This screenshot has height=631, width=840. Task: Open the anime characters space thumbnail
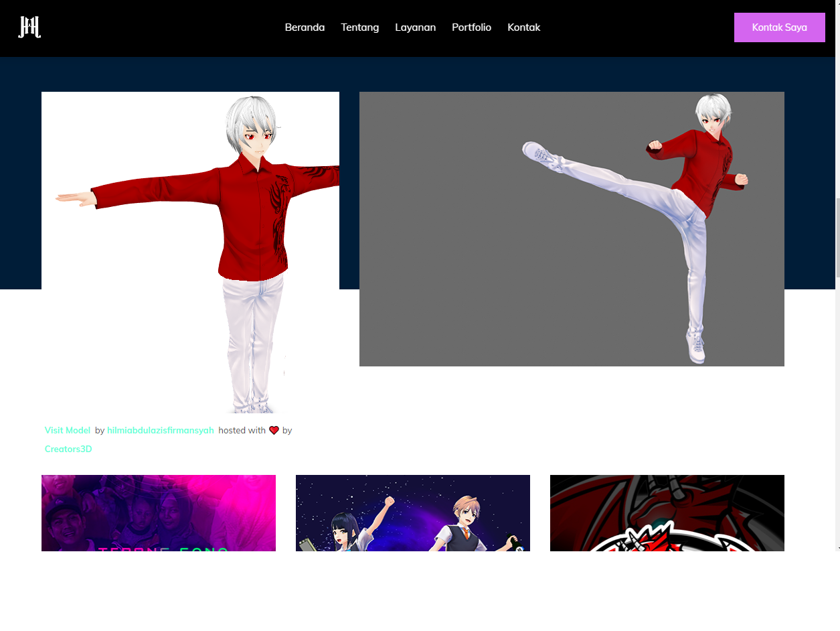click(x=413, y=513)
